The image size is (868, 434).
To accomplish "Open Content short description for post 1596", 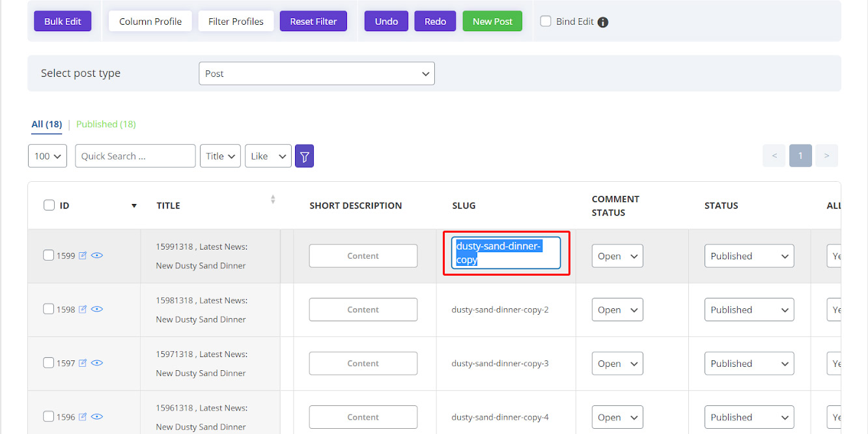I will coord(363,417).
